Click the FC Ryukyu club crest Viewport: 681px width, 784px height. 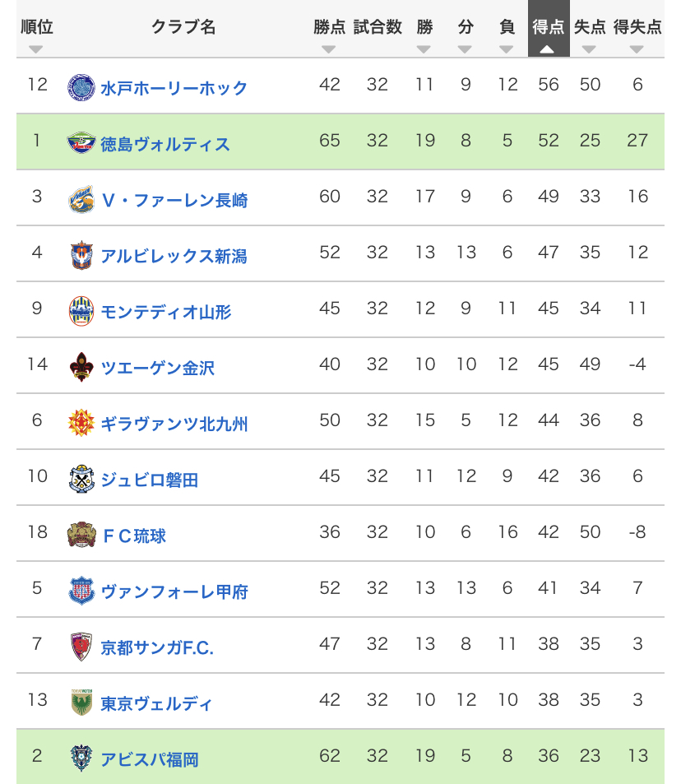click(81, 535)
